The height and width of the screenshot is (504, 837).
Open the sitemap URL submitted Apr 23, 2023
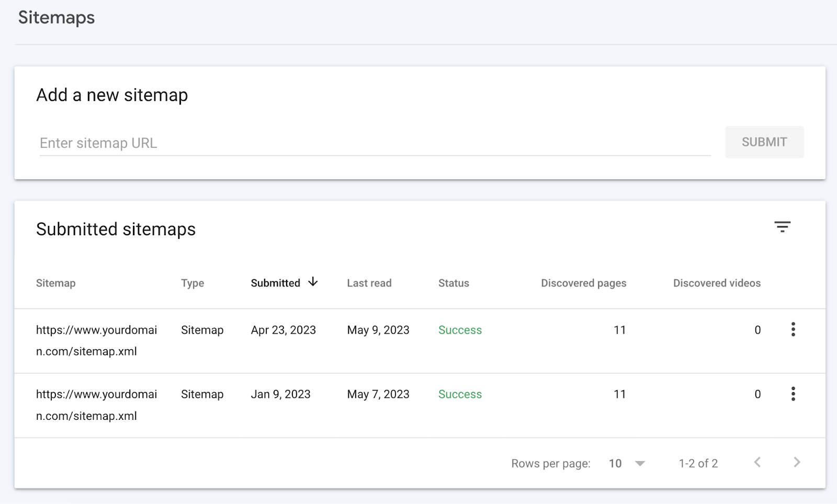click(96, 340)
